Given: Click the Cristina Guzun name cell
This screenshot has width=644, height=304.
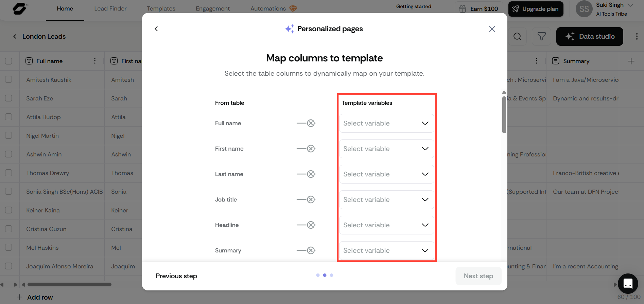Looking at the screenshot, I should click(62, 229).
